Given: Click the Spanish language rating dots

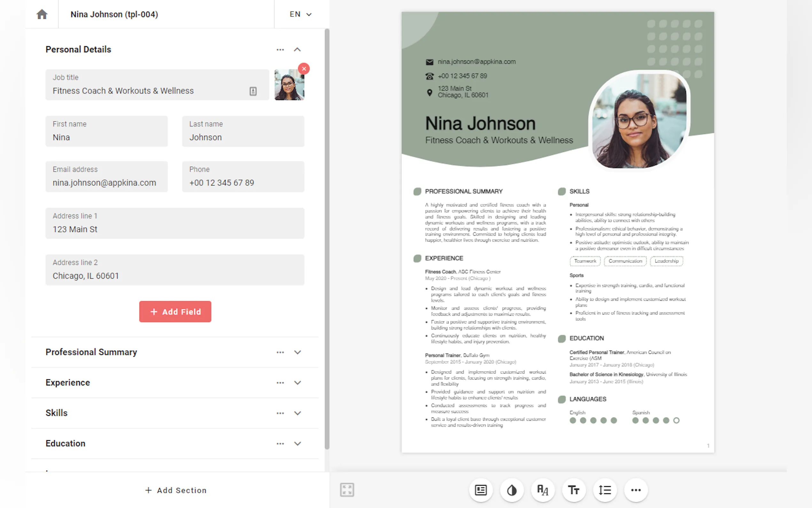Looking at the screenshot, I should (656, 420).
